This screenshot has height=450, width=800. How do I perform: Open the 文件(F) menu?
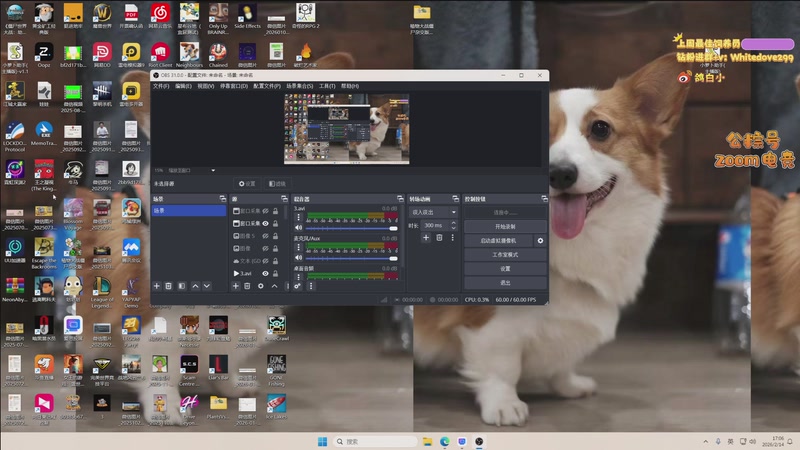pyautogui.click(x=161, y=86)
